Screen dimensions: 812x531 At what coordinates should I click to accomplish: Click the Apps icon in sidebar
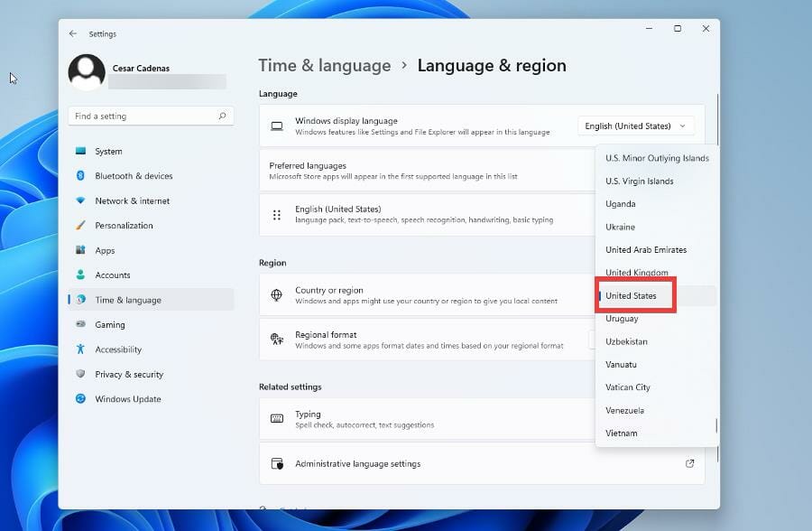click(81, 250)
